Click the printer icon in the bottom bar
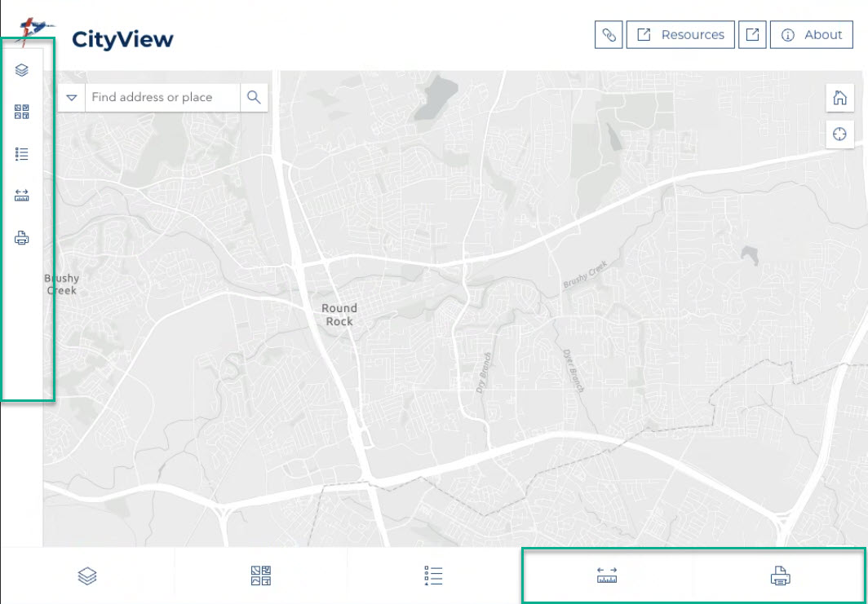Screen dimensions: 868x604 coord(780,575)
